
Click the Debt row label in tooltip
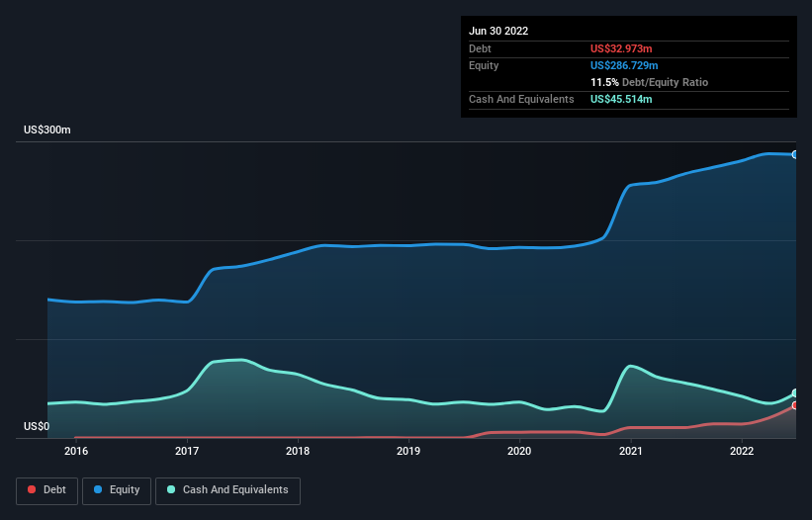coord(480,48)
